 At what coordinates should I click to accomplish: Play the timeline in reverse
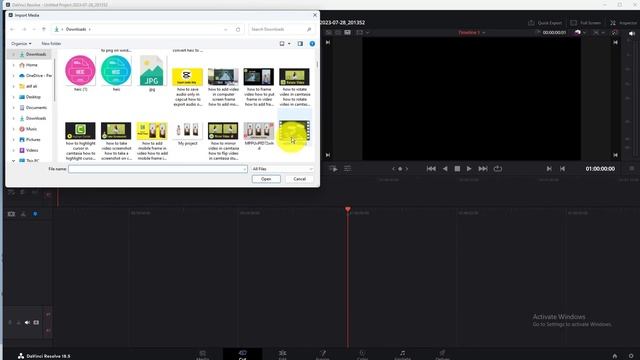coord(445,169)
